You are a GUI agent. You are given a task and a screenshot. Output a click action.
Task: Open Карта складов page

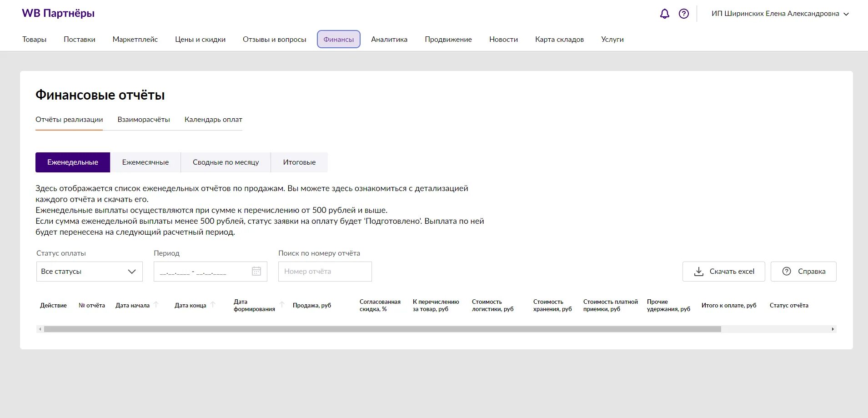pos(559,40)
